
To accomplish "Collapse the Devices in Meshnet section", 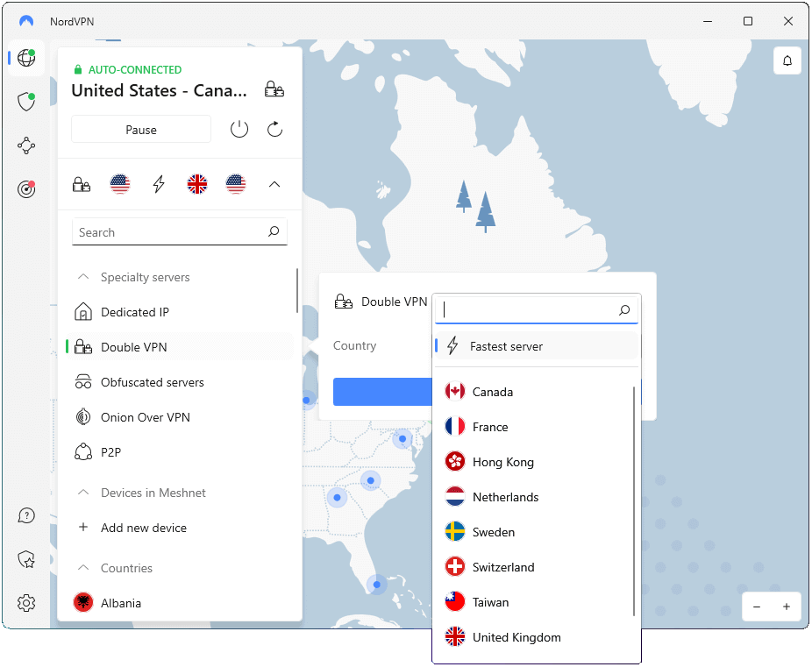I will 82,492.
